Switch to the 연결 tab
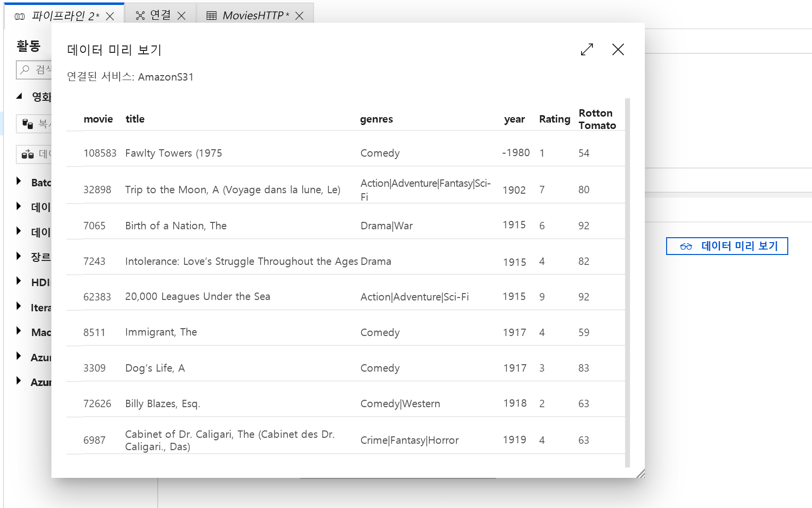 160,15
